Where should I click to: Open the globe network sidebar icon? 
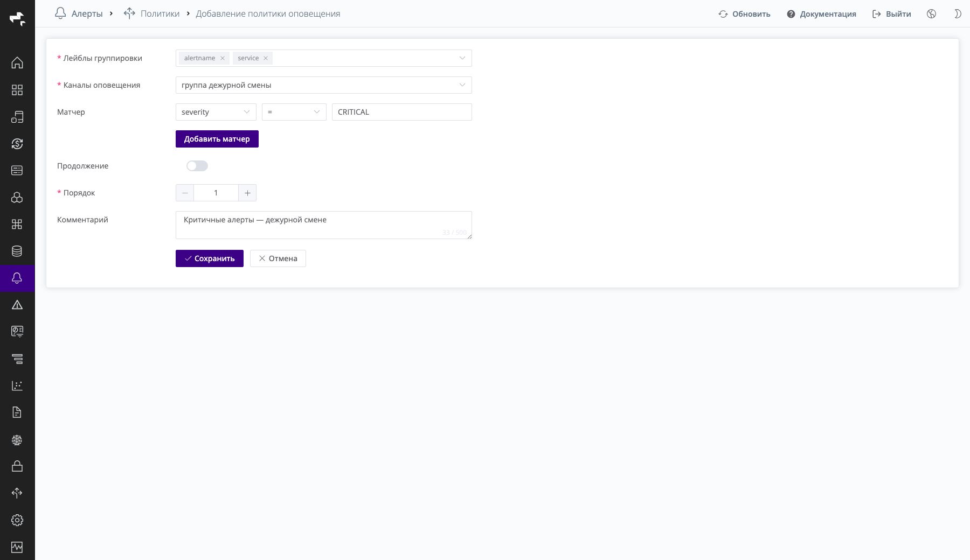coord(17,440)
